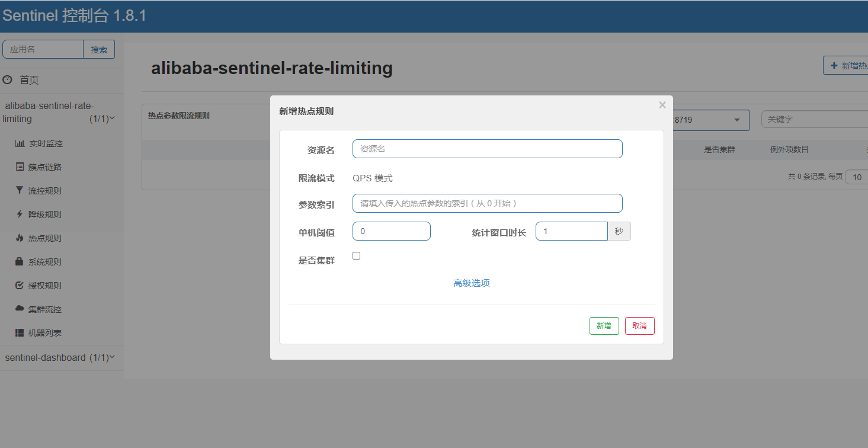
Task: Click the 新增热点 button at top right
Action: (x=845, y=65)
